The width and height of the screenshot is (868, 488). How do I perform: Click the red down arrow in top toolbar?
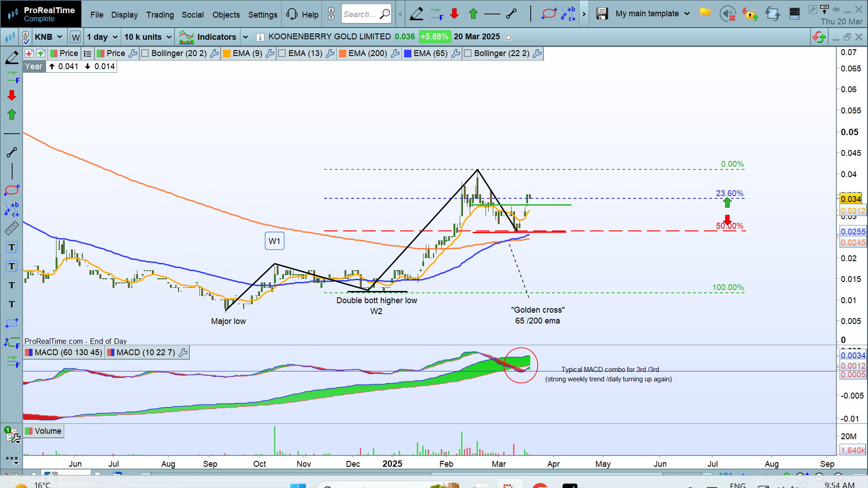[454, 14]
